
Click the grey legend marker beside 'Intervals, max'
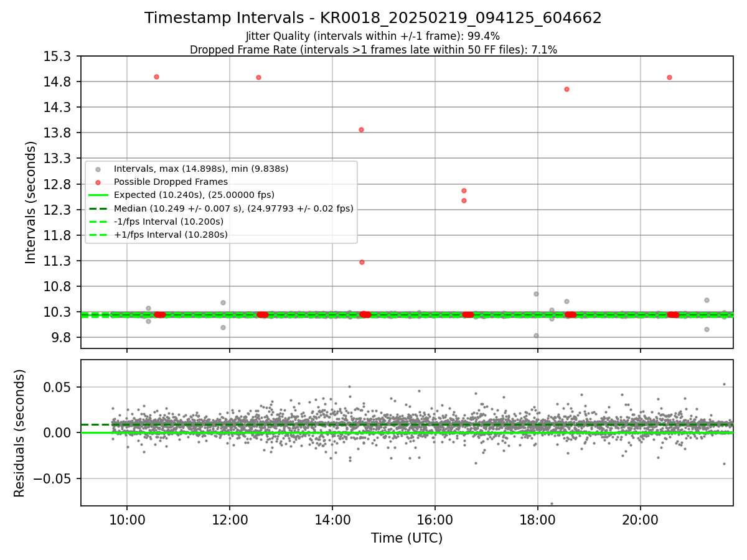[x=98, y=169]
